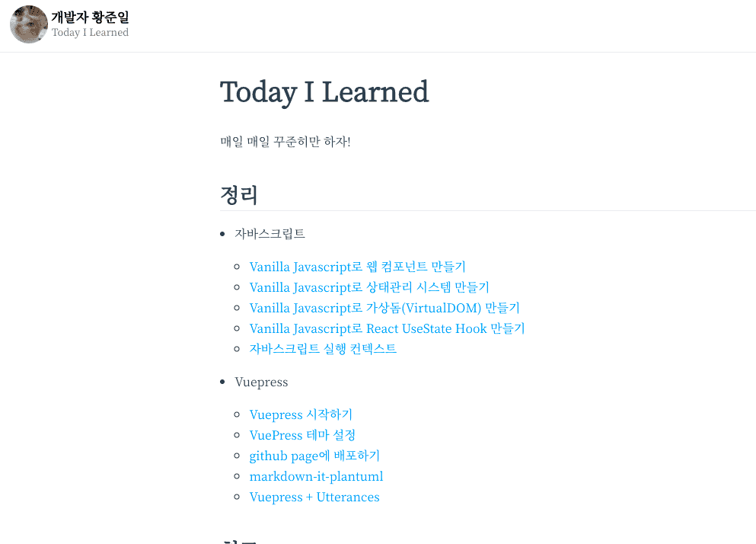
Task: Open the 개발자 황준일 site title
Action: click(90, 18)
